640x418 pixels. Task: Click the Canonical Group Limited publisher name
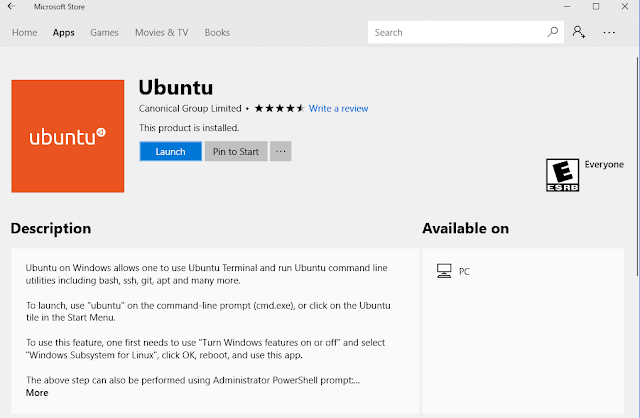(x=191, y=107)
